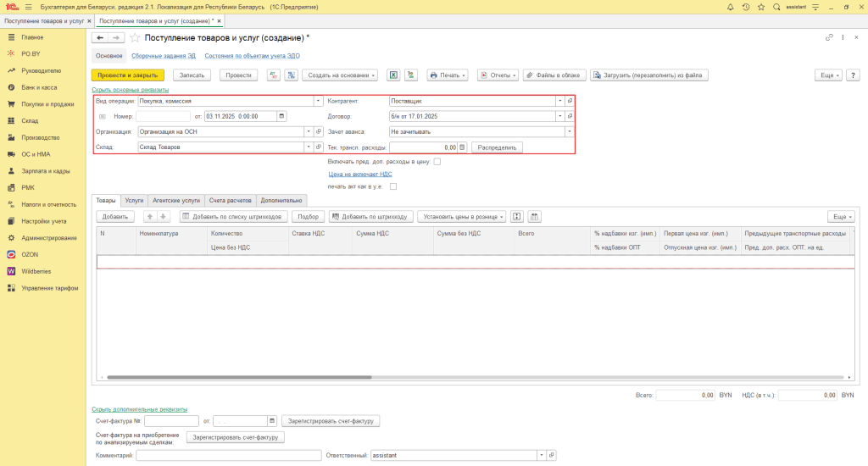Viewport: 868px width, 466px height.
Task: Expand the 'Склад' dropdown arrow
Action: [307, 147]
